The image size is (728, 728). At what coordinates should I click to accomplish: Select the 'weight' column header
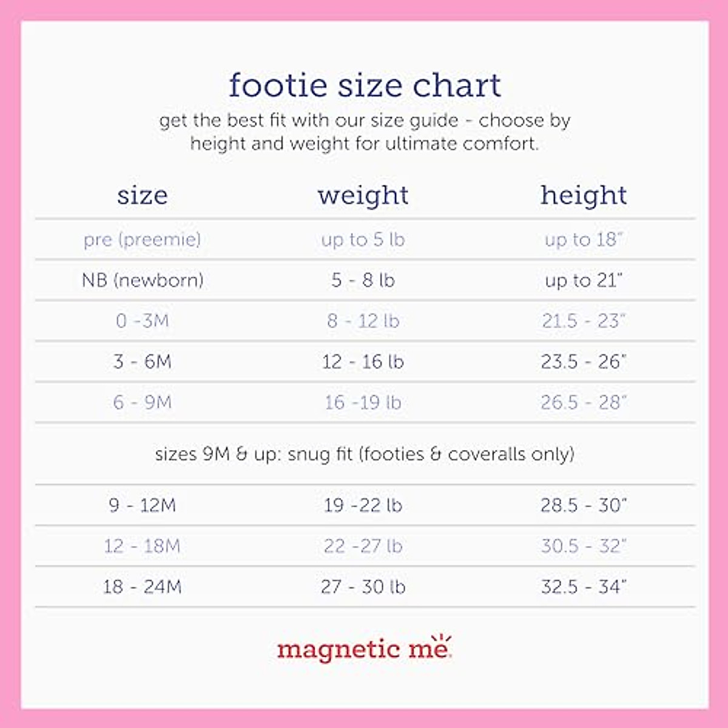363,195
